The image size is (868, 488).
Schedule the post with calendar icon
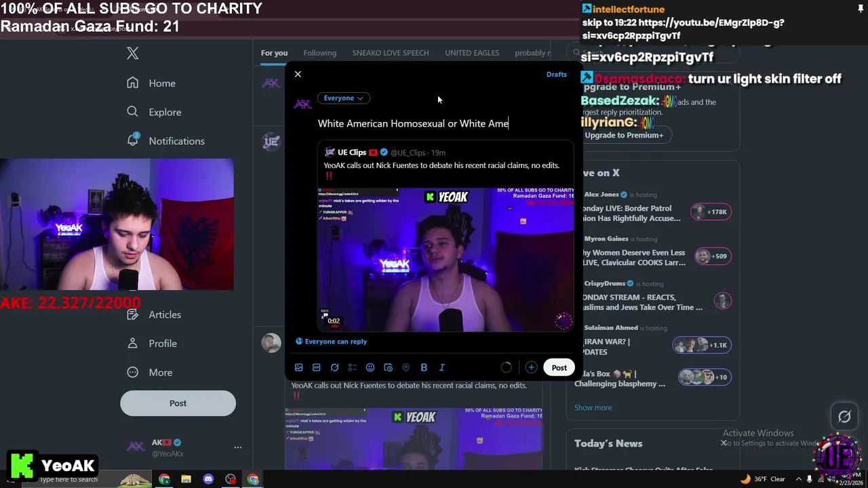pos(388,367)
